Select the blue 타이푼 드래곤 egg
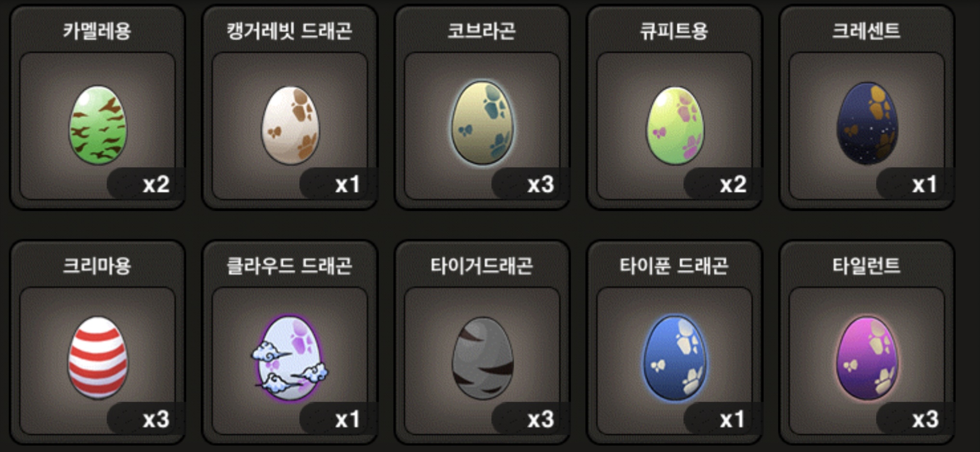 coord(674,358)
